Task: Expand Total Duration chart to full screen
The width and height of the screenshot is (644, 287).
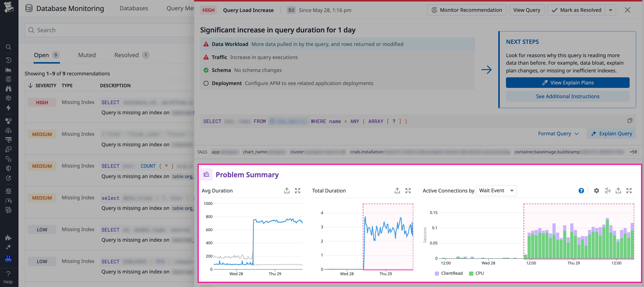Action: click(x=408, y=191)
